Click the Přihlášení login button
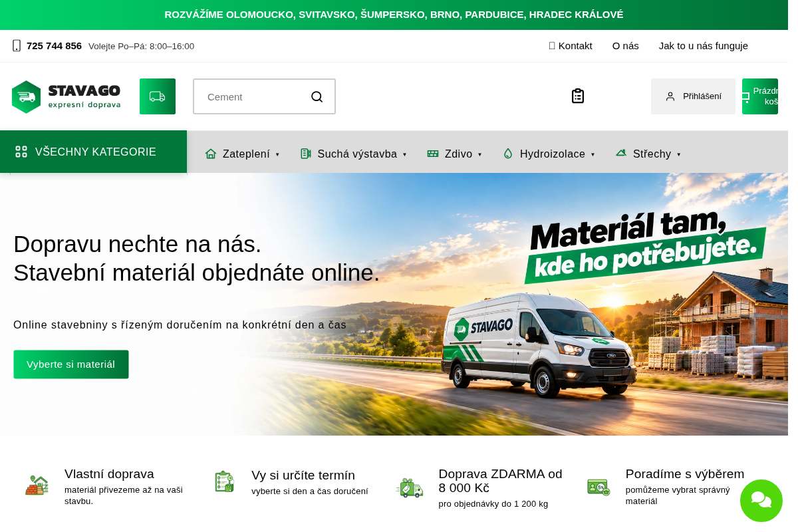The width and height of the screenshot is (798, 532). (693, 96)
